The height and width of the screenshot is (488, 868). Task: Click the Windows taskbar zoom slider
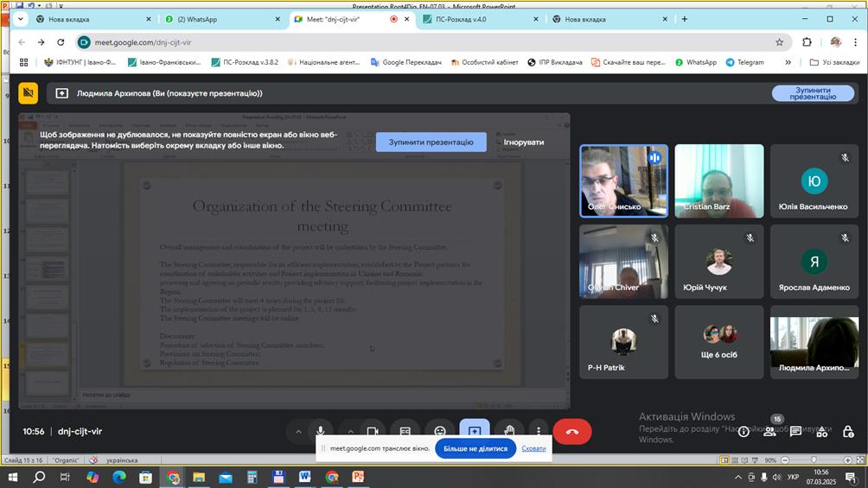coord(814,460)
